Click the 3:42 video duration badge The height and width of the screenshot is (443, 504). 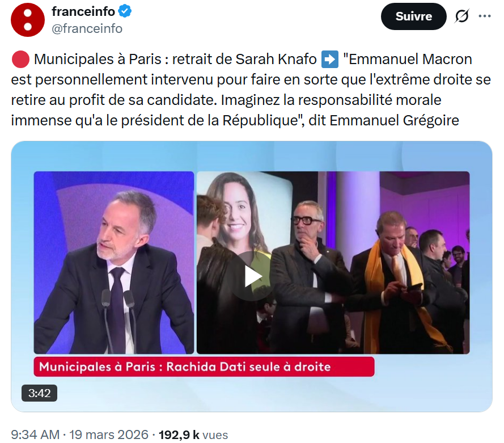pos(39,393)
